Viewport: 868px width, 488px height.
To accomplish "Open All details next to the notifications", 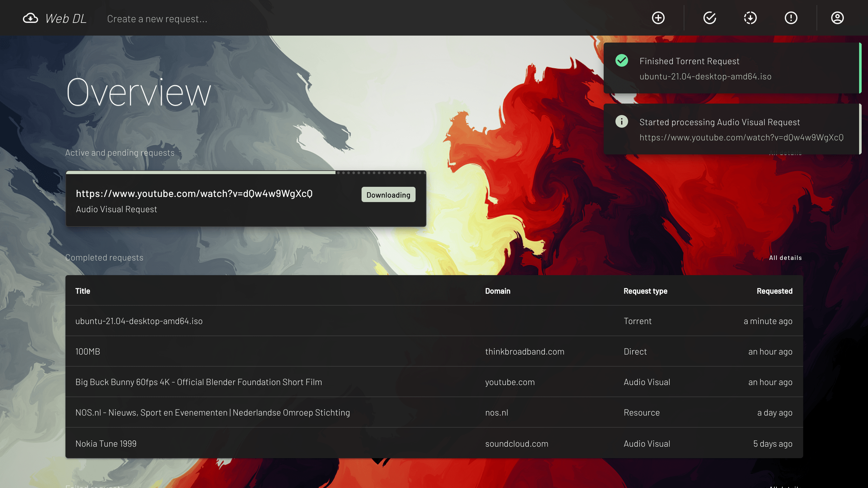I will [x=785, y=152].
